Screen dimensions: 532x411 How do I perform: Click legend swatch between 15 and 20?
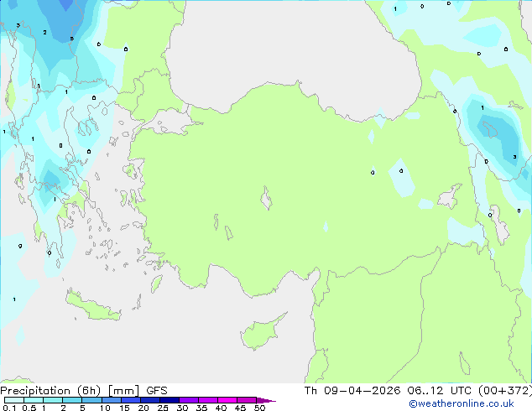pyautogui.click(x=131, y=400)
